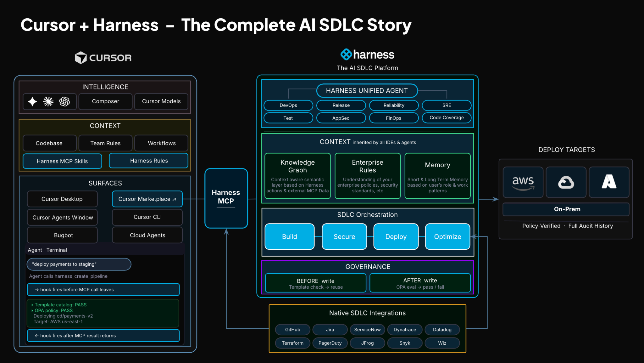Click Cursor Desktop surface
The height and width of the screenshot is (363, 644).
tap(62, 199)
